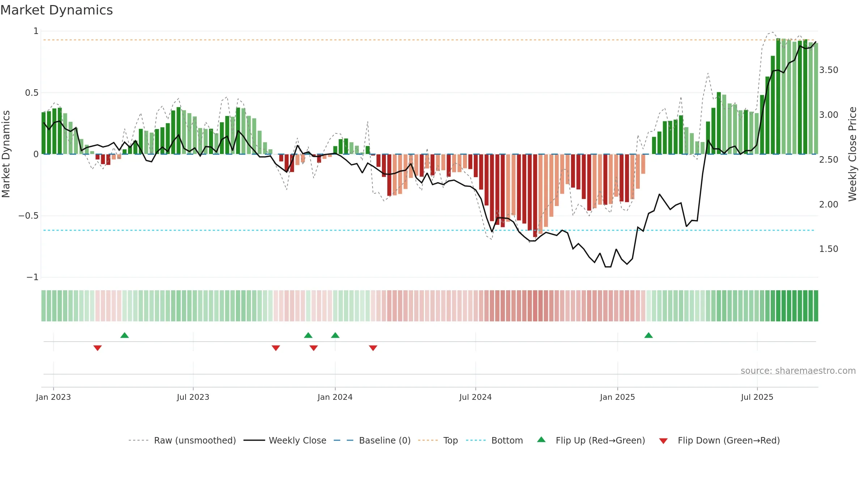Click the 3.50 price tick label
Screen dimensions: 868x488
tap(829, 70)
